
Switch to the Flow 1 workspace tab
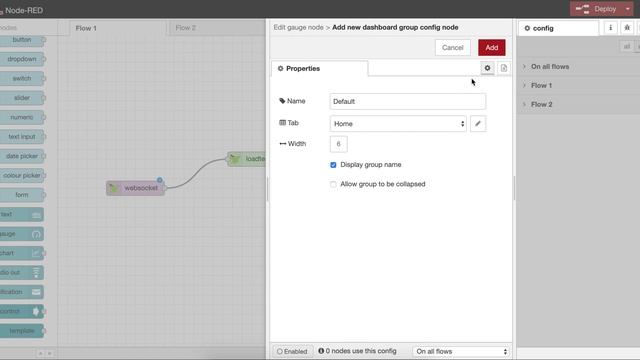click(x=117, y=28)
